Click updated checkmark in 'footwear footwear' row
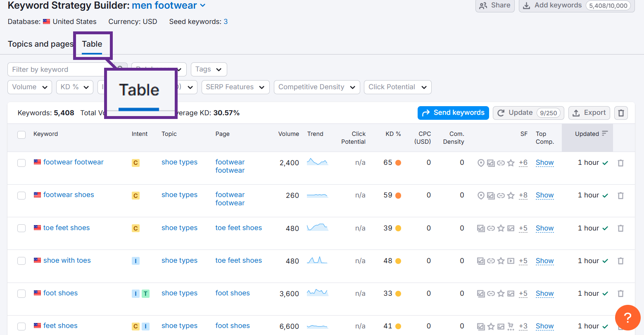 [x=605, y=163]
